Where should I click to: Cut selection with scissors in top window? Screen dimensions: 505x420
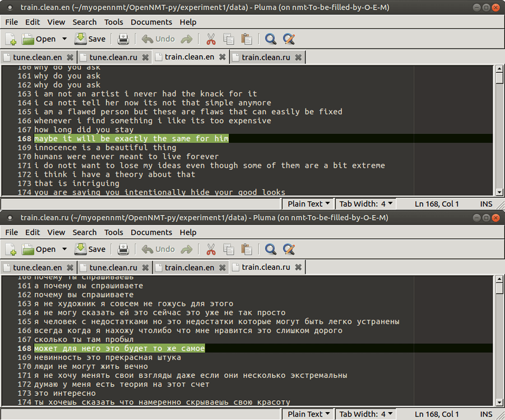[211, 39]
